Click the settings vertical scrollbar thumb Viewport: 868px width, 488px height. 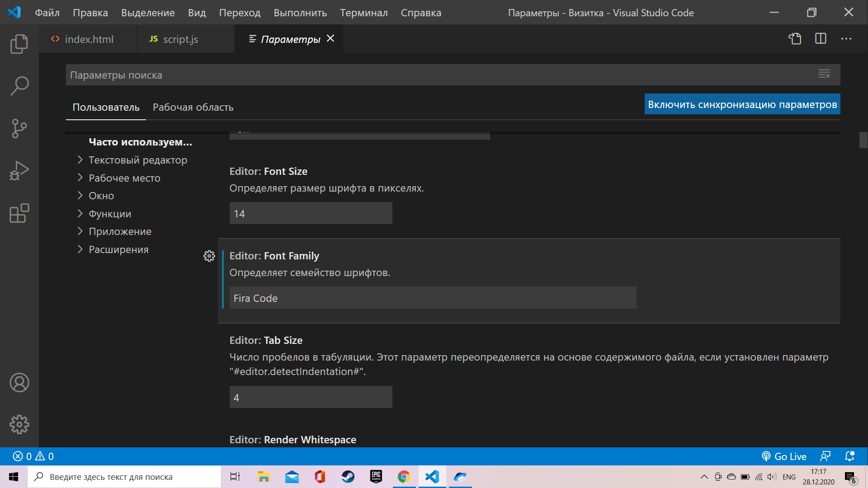coord(863,140)
